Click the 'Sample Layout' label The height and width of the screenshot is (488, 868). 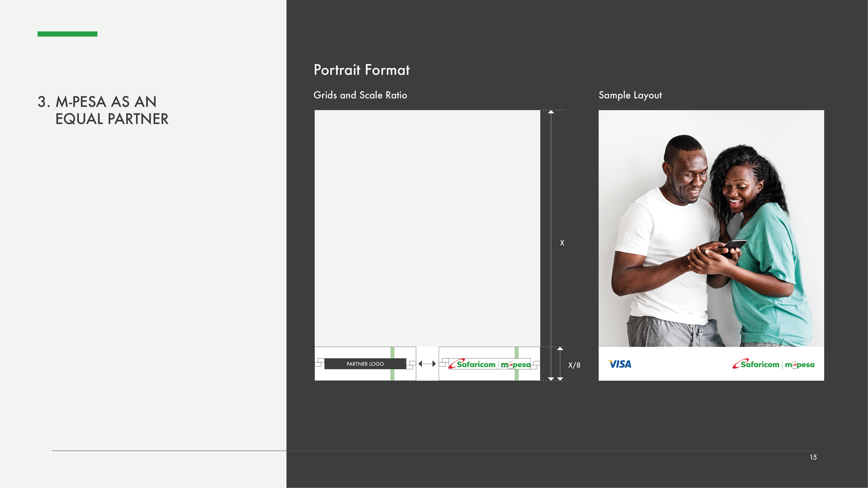(630, 95)
